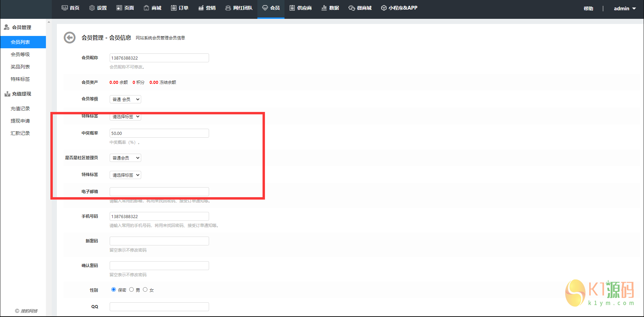Click the 页面 layout icon
This screenshot has height=317, width=644.
click(x=119, y=8)
